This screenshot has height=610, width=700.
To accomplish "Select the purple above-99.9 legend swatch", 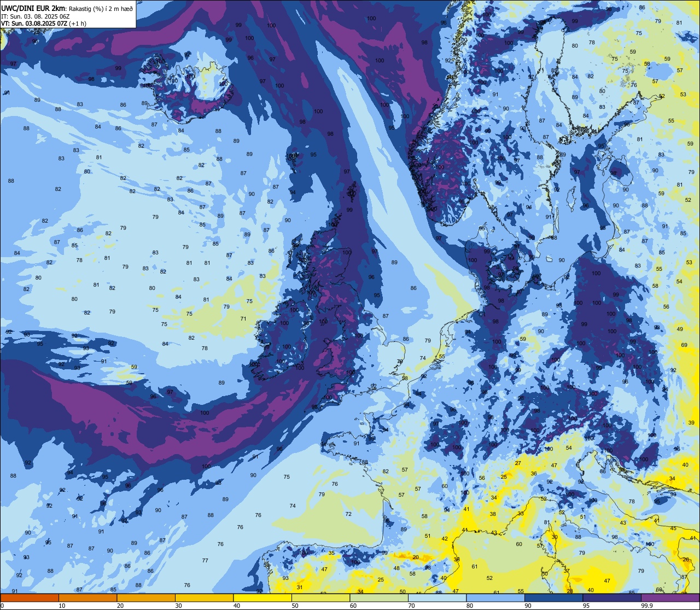I will pyautogui.click(x=670, y=597).
